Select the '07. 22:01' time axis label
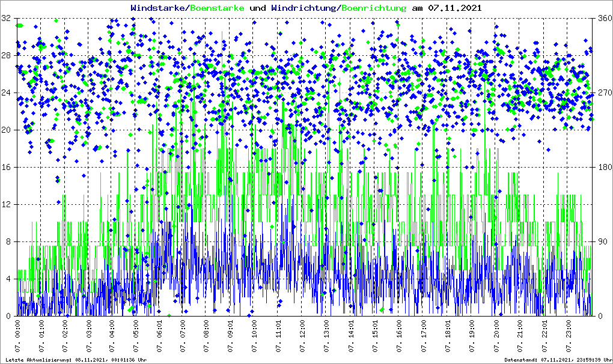This screenshot has height=364, width=613. click(x=544, y=336)
